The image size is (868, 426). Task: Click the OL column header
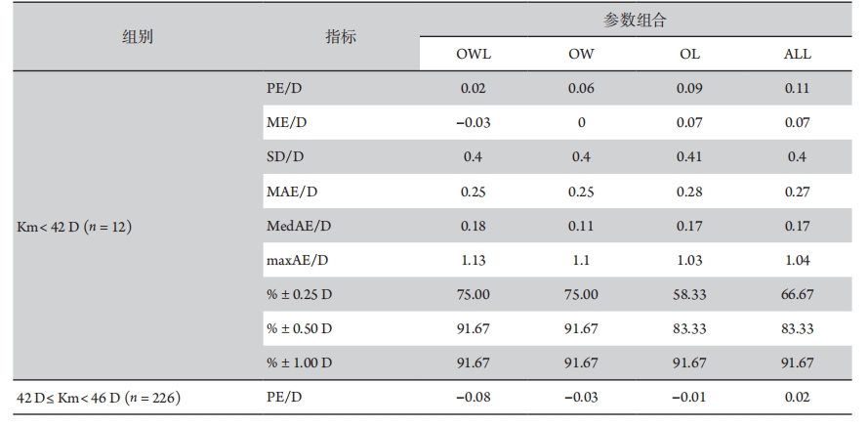(x=689, y=54)
